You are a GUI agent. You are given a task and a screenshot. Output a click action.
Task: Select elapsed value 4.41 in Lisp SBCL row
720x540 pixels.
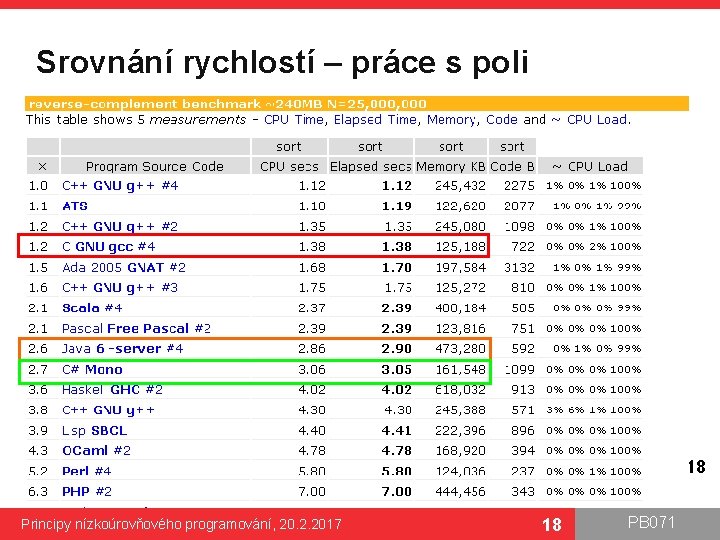pos(397,431)
